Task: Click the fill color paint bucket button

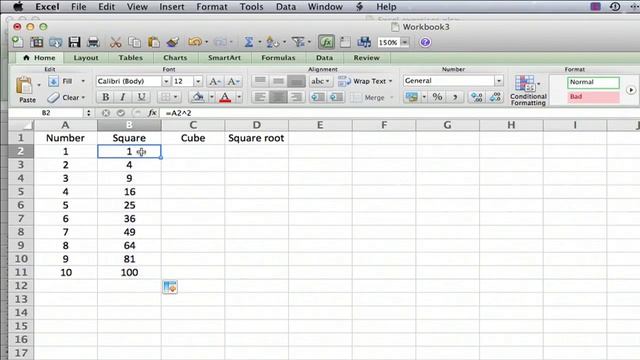Action: click(198, 97)
